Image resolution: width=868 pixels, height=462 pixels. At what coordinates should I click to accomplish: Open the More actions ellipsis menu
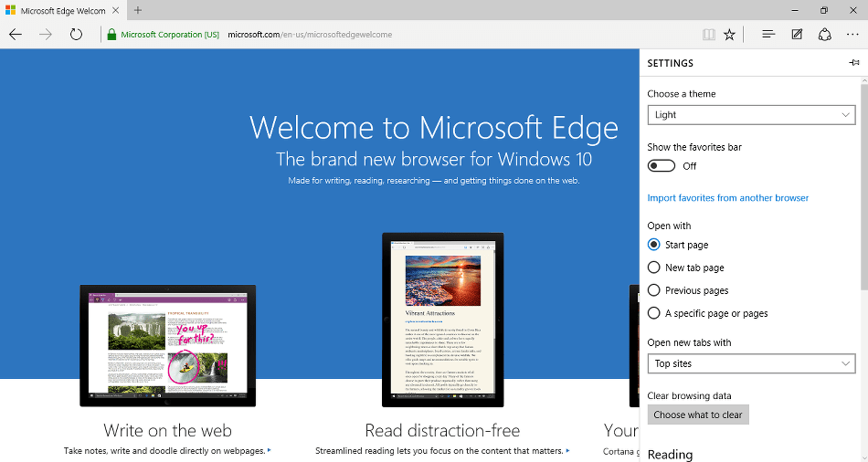[852, 35]
